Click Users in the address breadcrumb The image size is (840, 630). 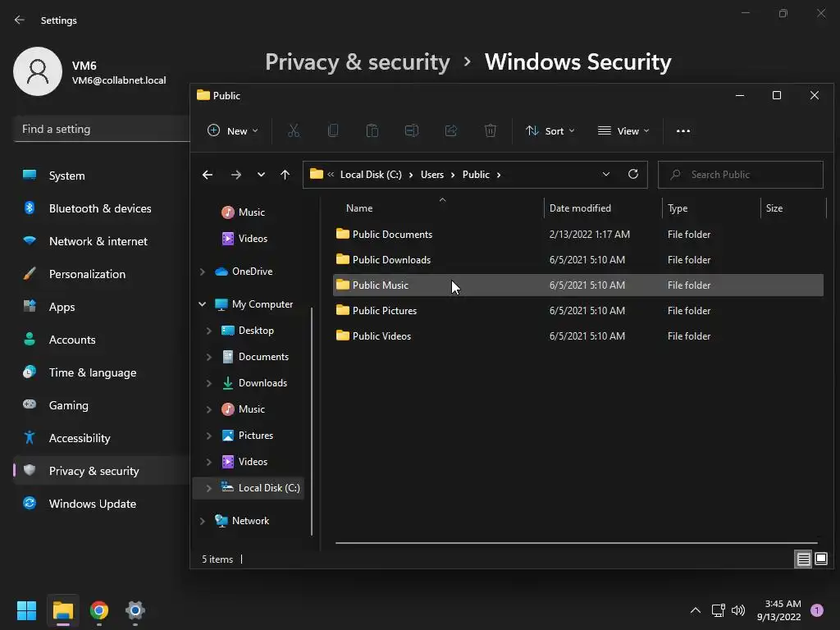(432, 175)
